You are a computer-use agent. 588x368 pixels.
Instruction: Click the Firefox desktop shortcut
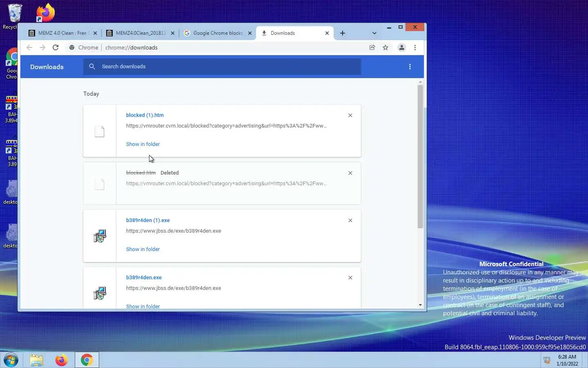pos(45,13)
